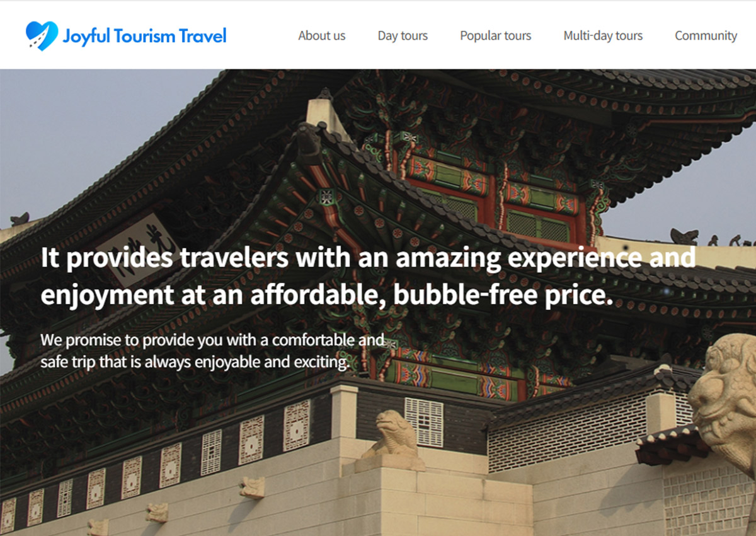
Task: Select the text promising a comfortable and safe trip
Action: [x=212, y=351]
